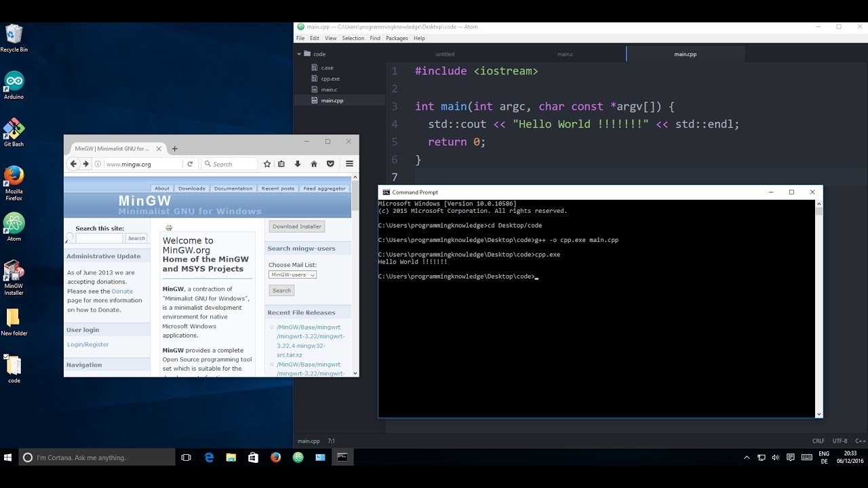Open Login/Register link
Image resolution: width=868 pixels, height=488 pixels.
click(88, 344)
